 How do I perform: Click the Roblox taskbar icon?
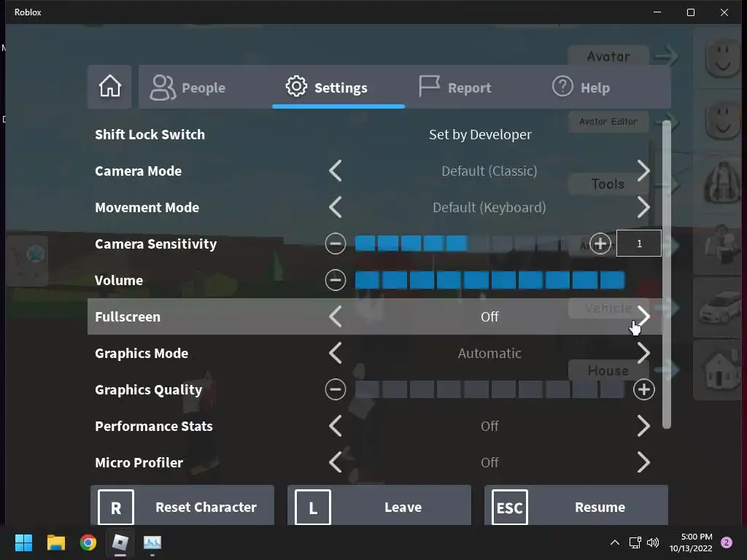click(120, 542)
